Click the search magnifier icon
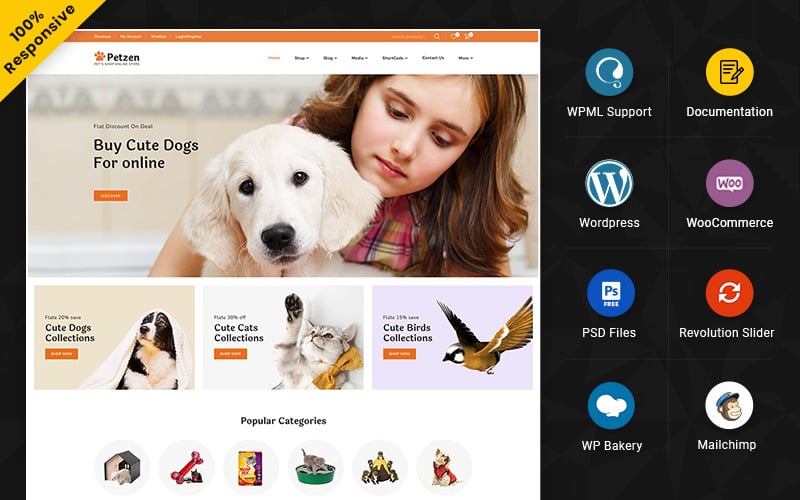The height and width of the screenshot is (500, 800). 437,37
